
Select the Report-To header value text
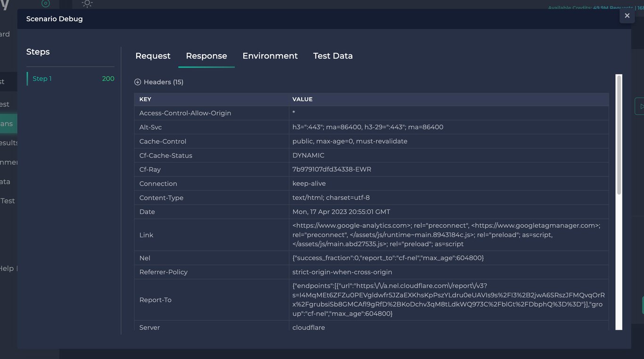point(448,300)
